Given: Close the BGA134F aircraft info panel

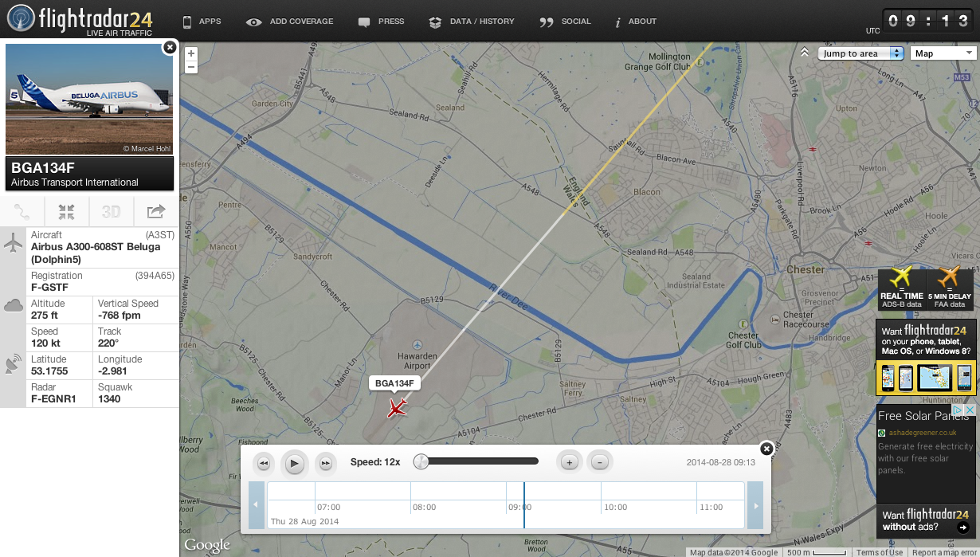Looking at the screenshot, I should tap(169, 48).
